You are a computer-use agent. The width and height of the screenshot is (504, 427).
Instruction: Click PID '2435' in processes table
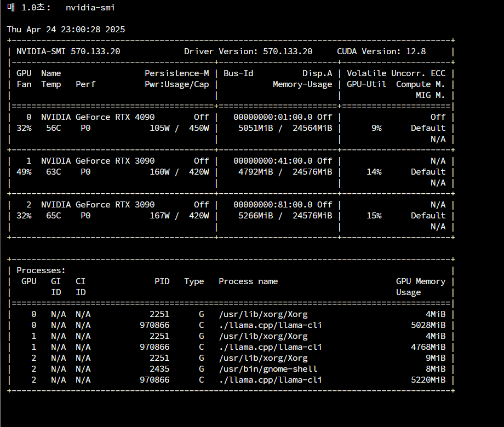tap(159, 369)
